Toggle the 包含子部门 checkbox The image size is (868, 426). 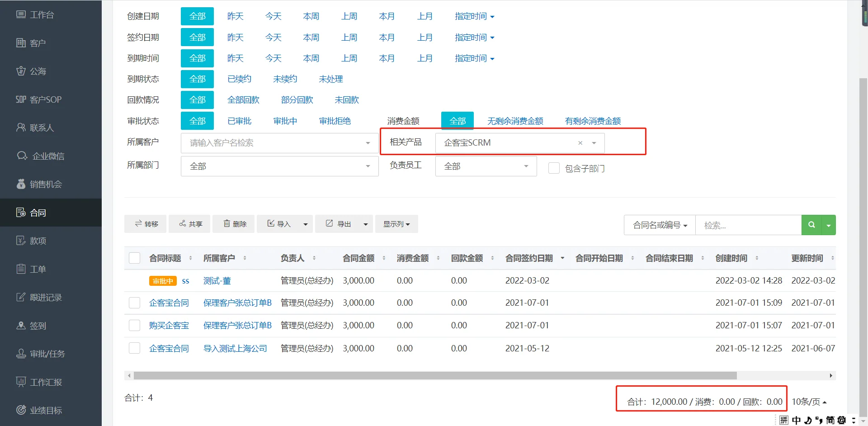click(x=554, y=168)
